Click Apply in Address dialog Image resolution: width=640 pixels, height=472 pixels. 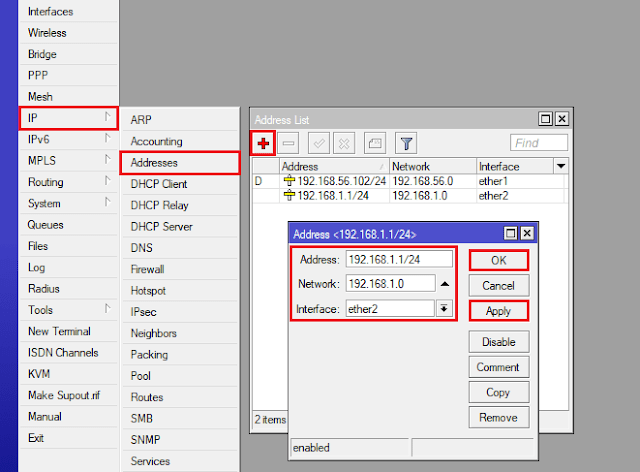point(499,311)
